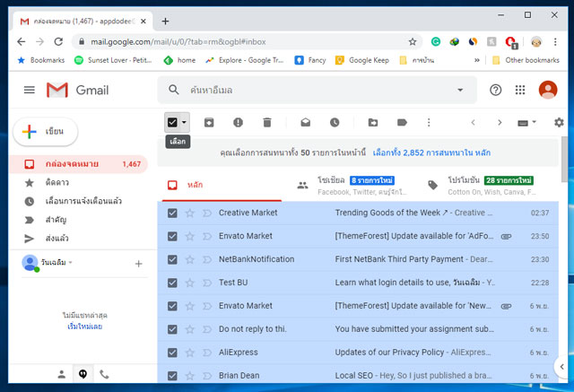Viewport: 574px width, 392px height.
Task: Open Gmail support help icon
Action: (495, 90)
